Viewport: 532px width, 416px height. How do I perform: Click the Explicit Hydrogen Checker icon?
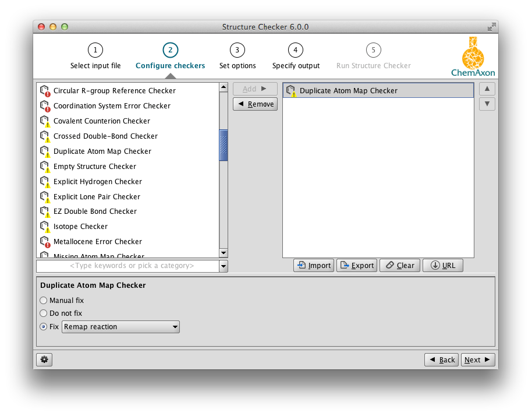click(x=45, y=182)
